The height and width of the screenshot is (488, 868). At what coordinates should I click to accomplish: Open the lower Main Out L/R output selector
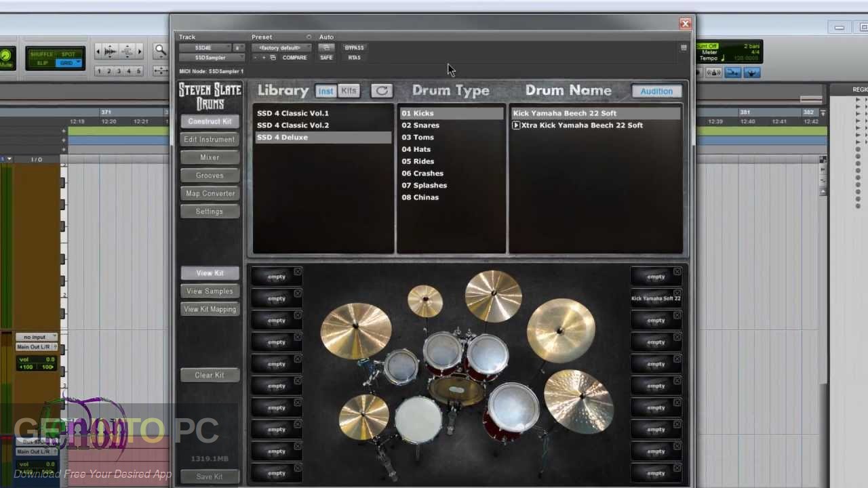click(x=37, y=451)
